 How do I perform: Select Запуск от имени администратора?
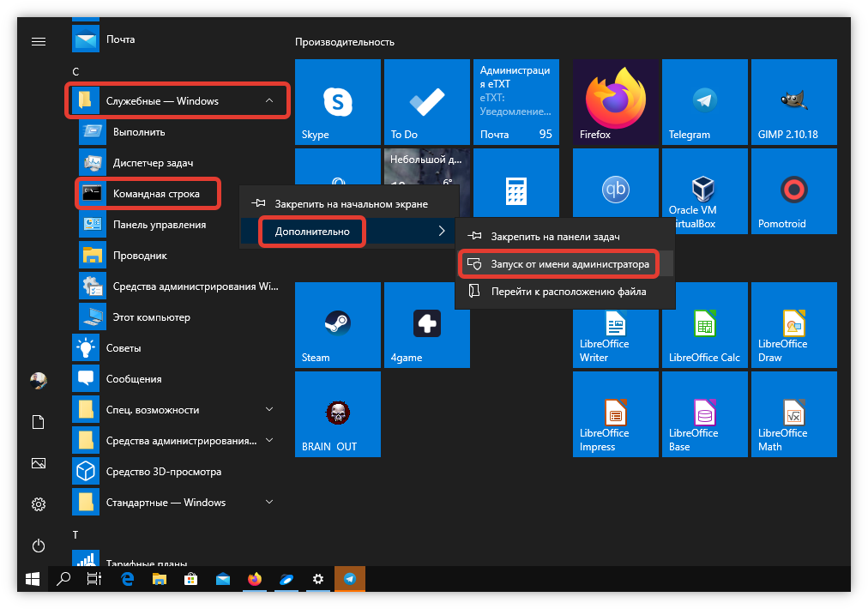[559, 265]
